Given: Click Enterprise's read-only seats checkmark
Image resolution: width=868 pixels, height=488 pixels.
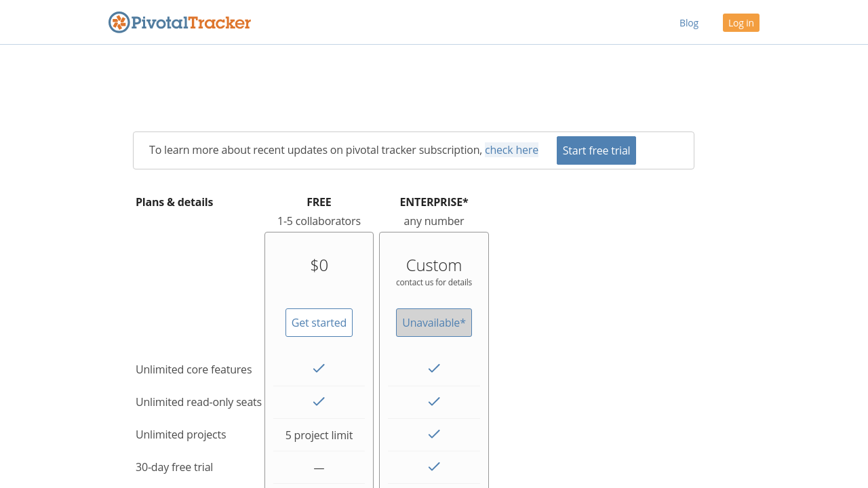Looking at the screenshot, I should (434, 401).
